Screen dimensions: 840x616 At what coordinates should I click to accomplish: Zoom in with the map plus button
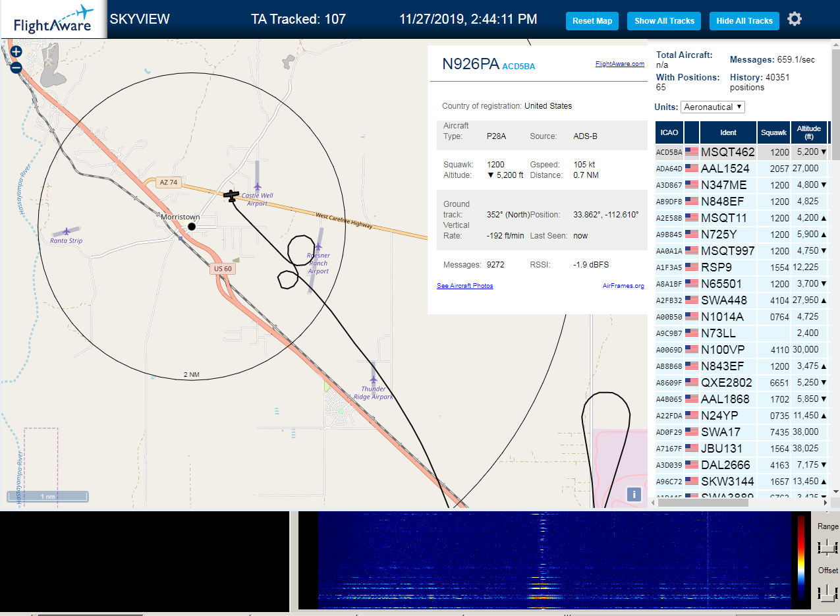tap(16, 51)
